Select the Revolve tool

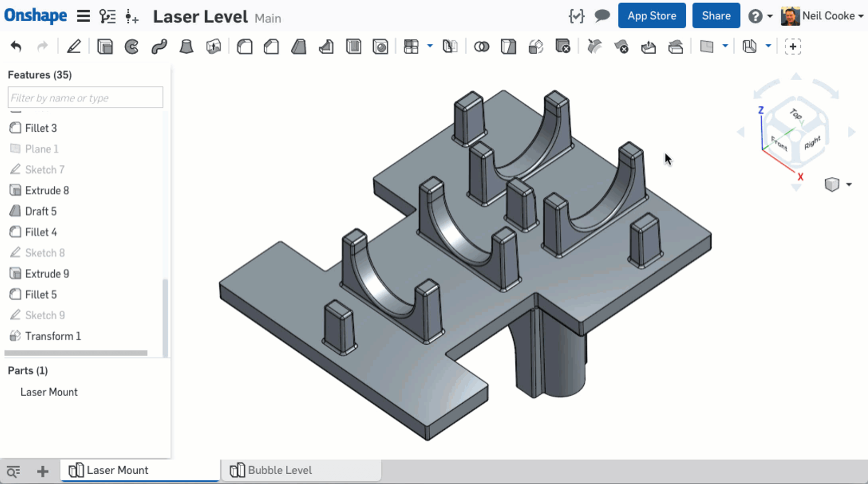(x=132, y=47)
